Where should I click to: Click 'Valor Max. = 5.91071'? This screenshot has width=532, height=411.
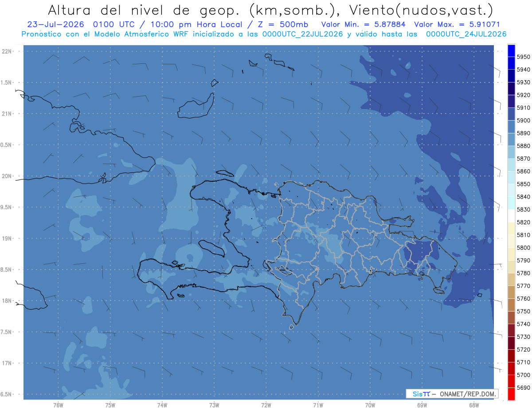pyautogui.click(x=457, y=24)
